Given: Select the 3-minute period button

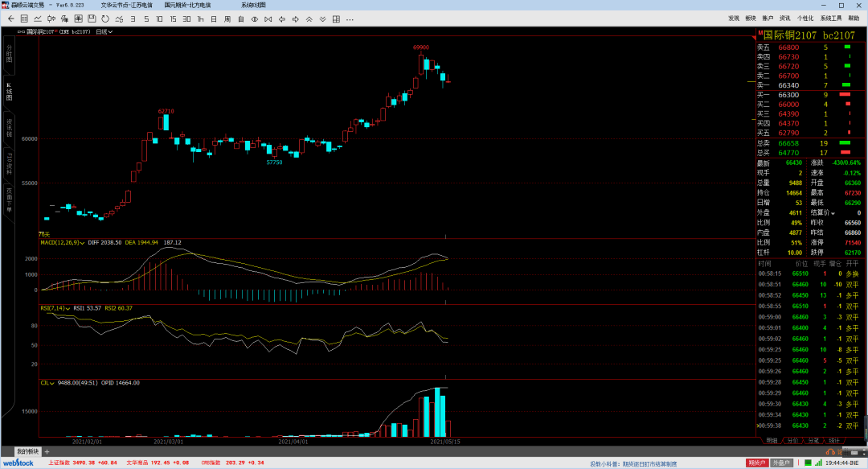Looking at the screenshot, I should pyautogui.click(x=133, y=19).
